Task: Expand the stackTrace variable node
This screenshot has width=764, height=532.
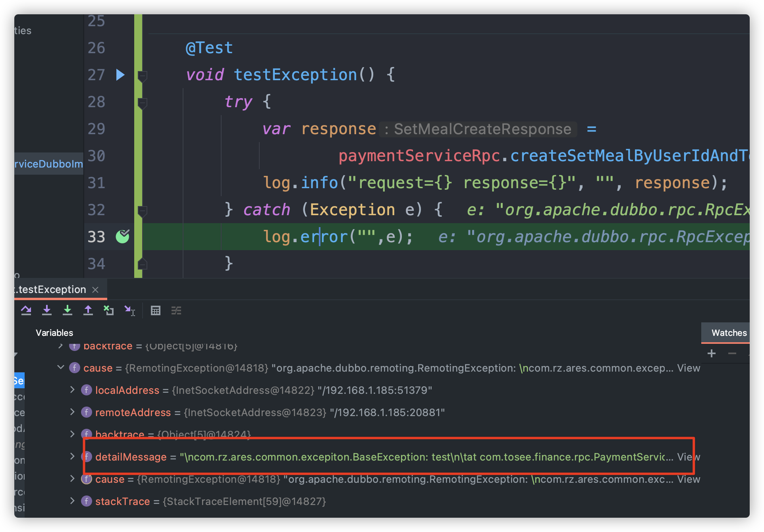Action: pyautogui.click(x=72, y=501)
